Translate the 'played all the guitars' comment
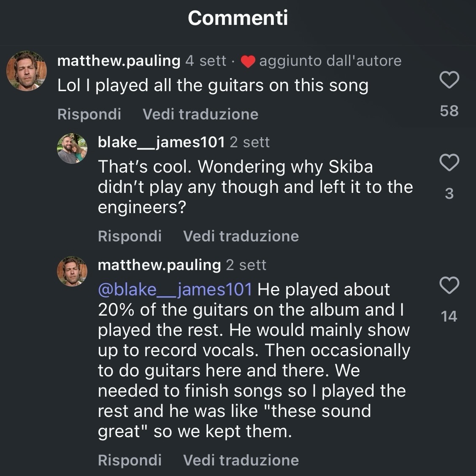 click(x=200, y=114)
